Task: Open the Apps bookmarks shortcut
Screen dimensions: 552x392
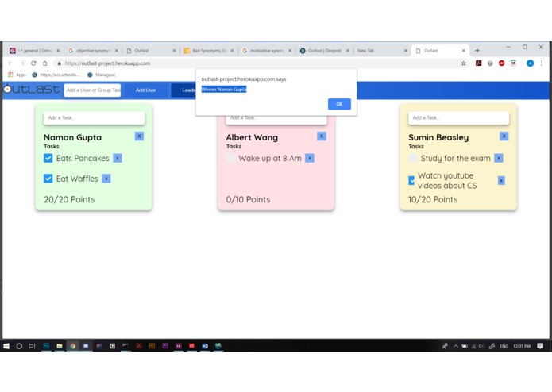Action: [x=17, y=75]
